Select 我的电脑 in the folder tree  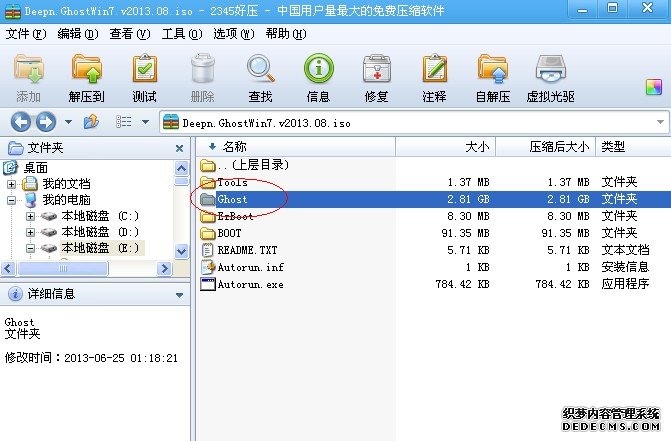(66, 200)
